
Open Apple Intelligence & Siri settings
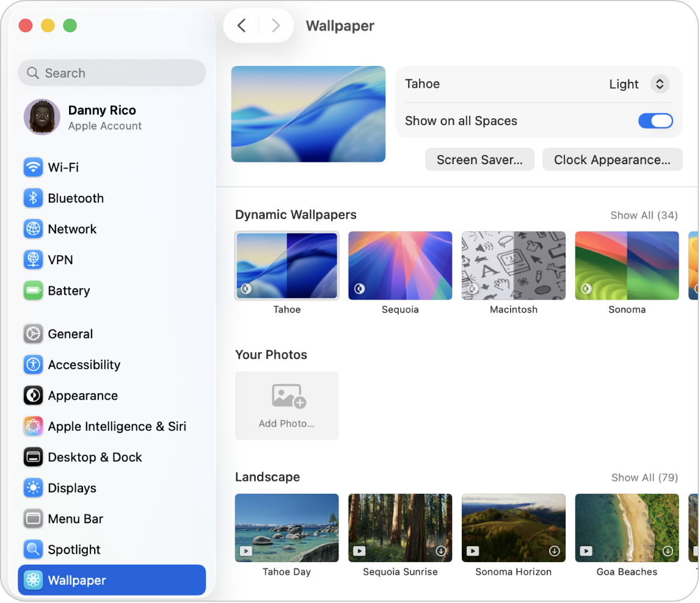117,426
